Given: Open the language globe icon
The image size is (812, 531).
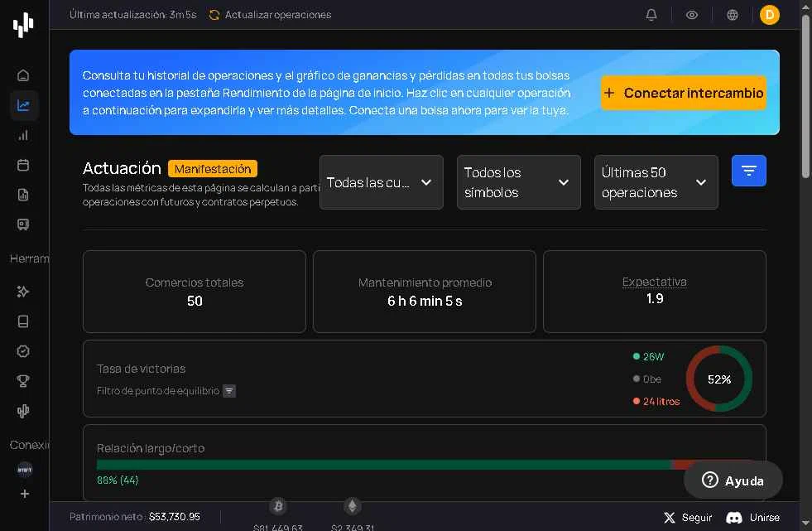Looking at the screenshot, I should (733, 15).
